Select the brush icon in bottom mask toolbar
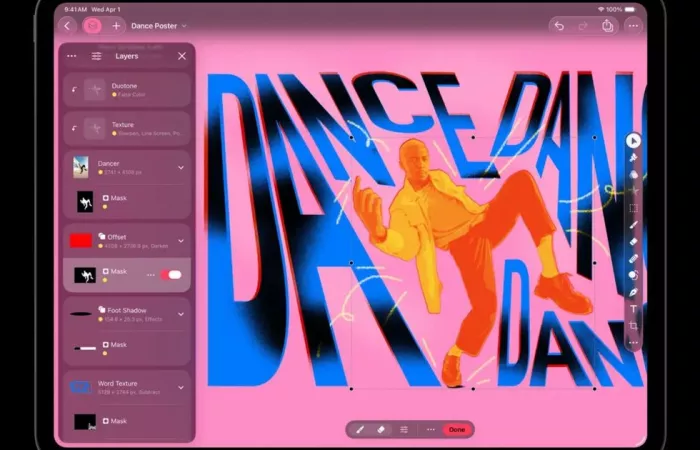Screen dimensions: 700x450 click(360, 429)
